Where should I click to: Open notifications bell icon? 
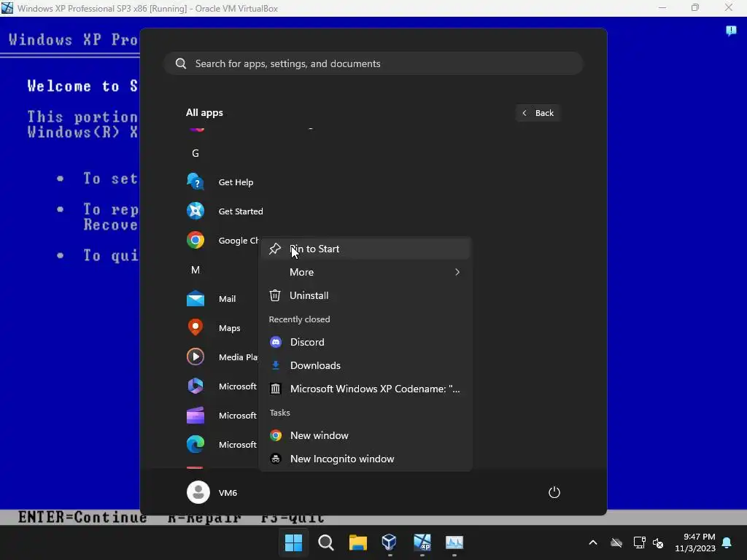tap(727, 542)
